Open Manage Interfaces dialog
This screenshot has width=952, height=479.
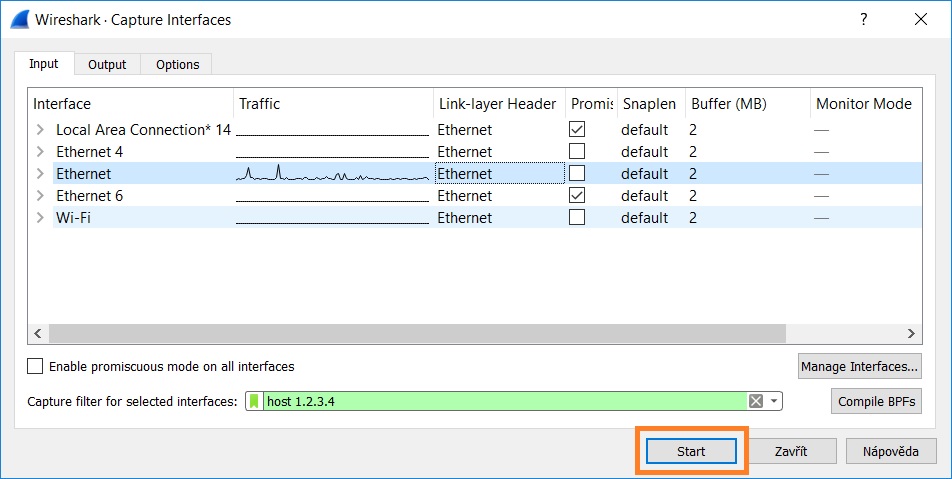click(859, 367)
